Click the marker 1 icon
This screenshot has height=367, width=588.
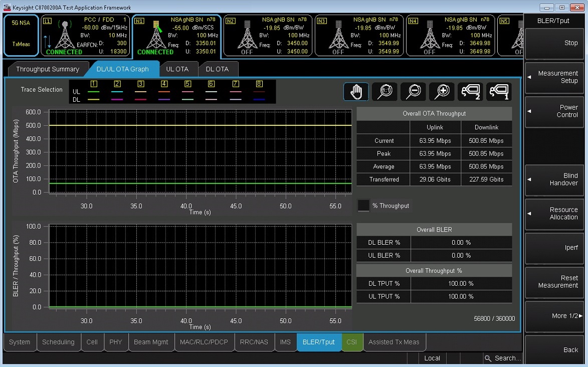[x=499, y=92]
